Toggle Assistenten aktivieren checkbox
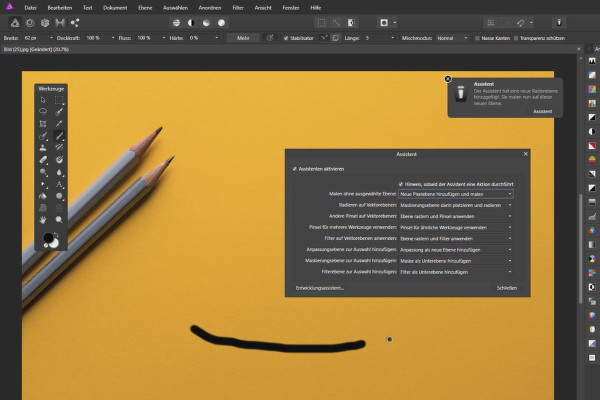Image resolution: width=600 pixels, height=400 pixels. coord(295,169)
